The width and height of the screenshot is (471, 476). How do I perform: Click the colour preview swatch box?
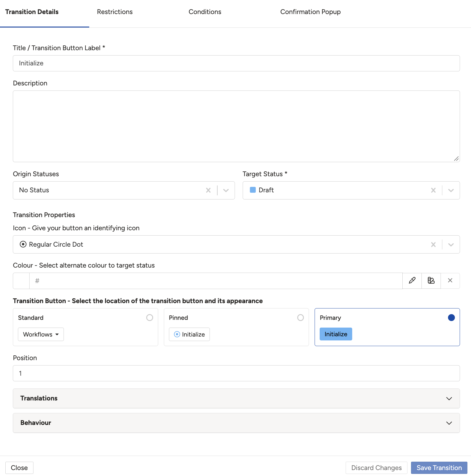click(x=21, y=281)
